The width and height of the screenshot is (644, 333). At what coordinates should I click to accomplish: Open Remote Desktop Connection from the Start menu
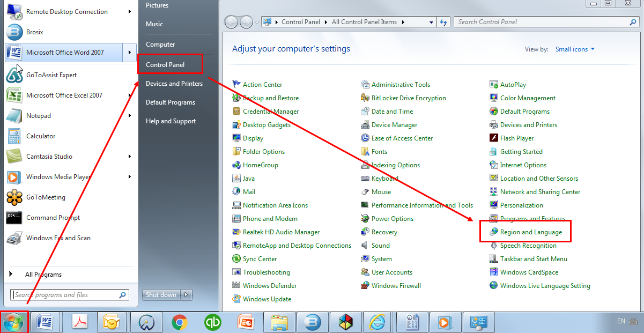[x=67, y=12]
